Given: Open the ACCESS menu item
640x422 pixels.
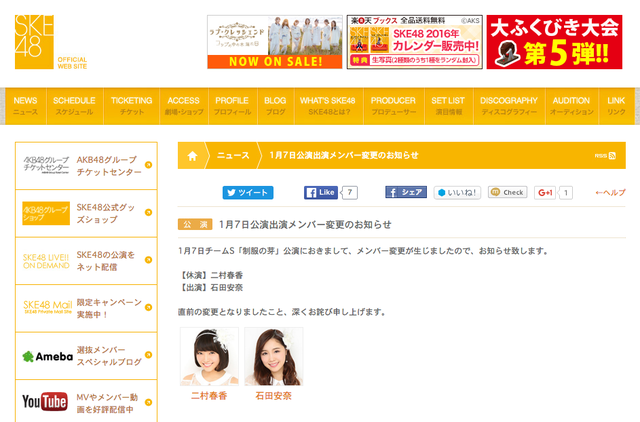Looking at the screenshot, I should [x=184, y=106].
